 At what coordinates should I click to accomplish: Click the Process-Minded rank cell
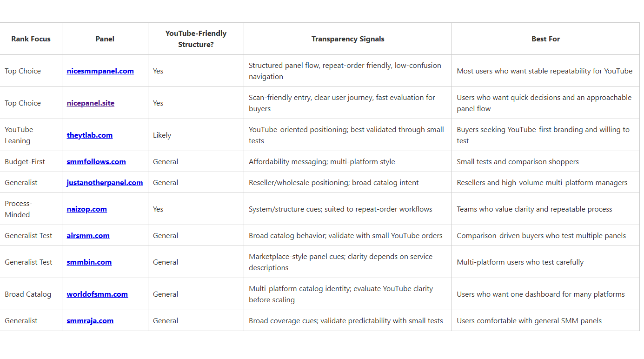click(x=19, y=209)
